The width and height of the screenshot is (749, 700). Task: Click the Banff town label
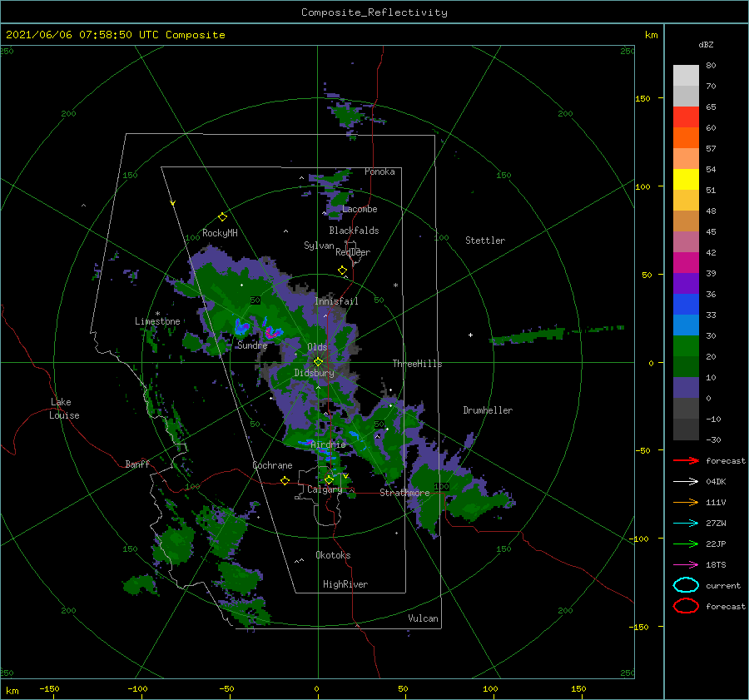tap(137, 464)
